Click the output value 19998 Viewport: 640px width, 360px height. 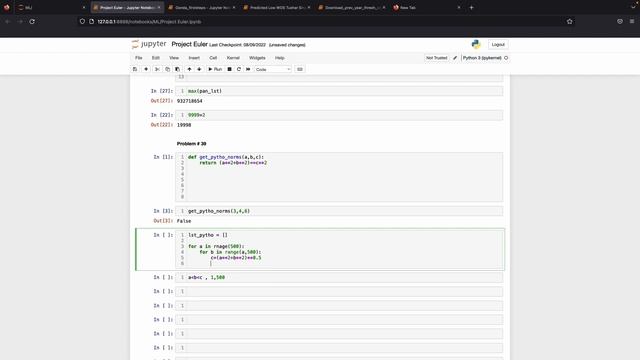click(x=184, y=125)
